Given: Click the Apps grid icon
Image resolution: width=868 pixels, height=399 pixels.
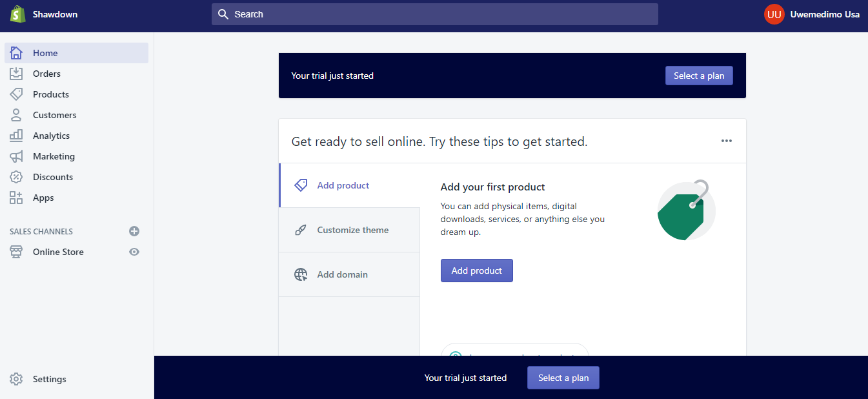Looking at the screenshot, I should point(16,198).
